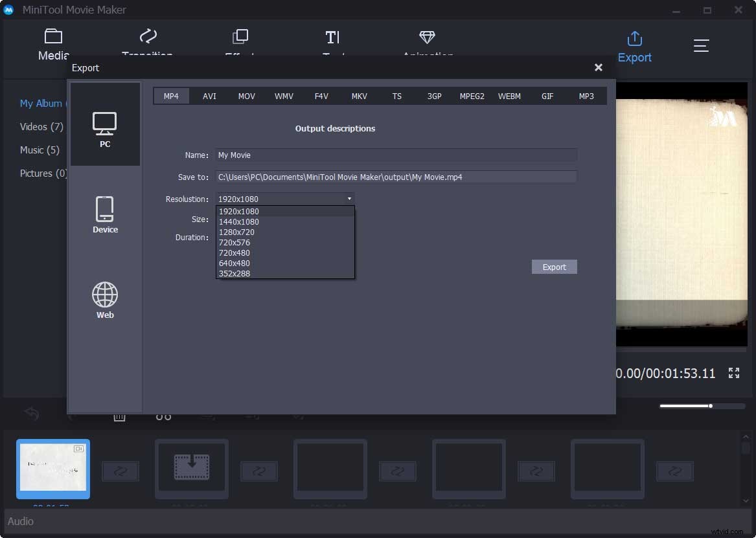Click the undo arrow icon
756x538 pixels.
[31, 413]
